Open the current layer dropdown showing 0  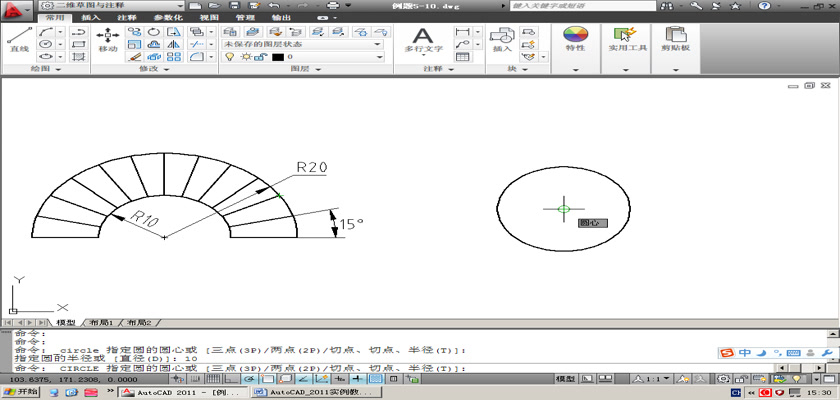pos(303,57)
